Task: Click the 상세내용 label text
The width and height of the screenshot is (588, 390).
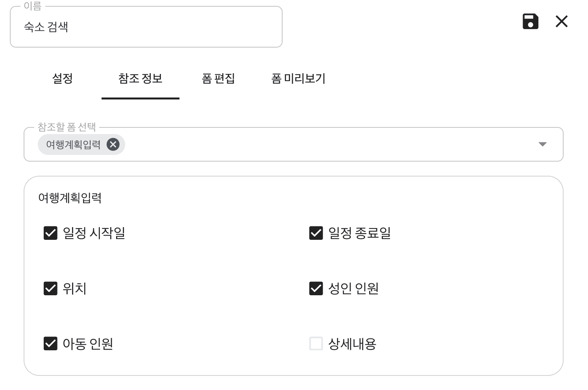Action: point(352,344)
